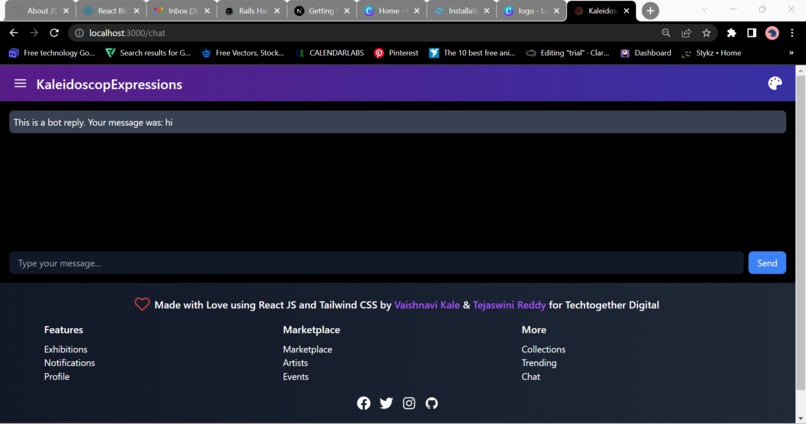Click the page vertical scrollbar

[800, 231]
